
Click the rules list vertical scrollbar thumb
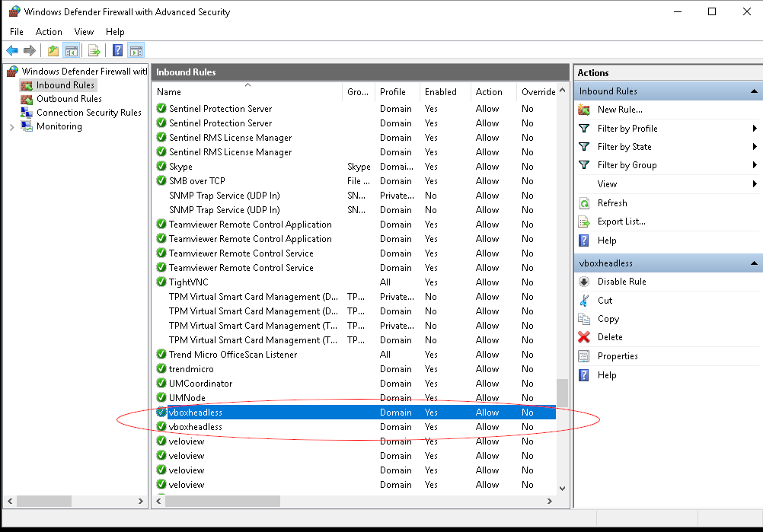tap(563, 393)
